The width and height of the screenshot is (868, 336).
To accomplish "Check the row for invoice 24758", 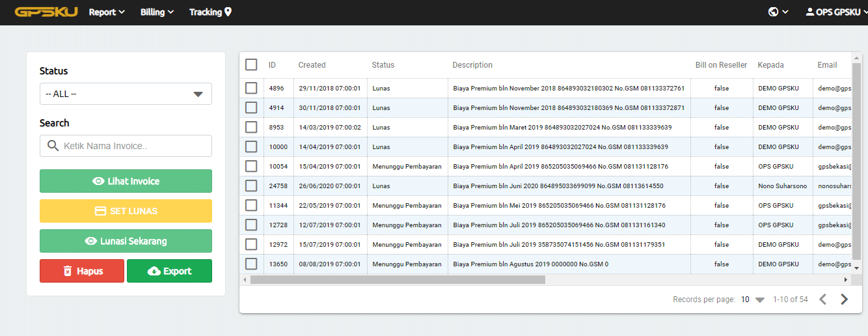I will (251, 186).
